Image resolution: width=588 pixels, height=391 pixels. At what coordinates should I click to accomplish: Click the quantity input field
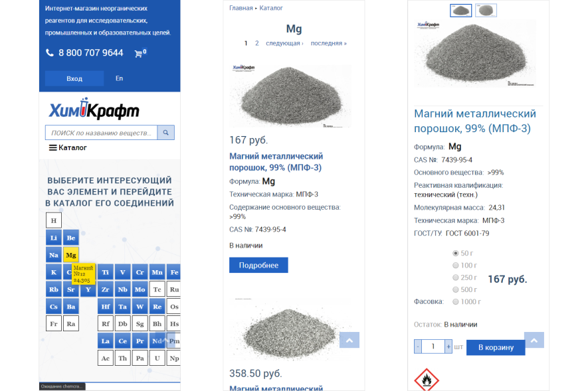(433, 347)
